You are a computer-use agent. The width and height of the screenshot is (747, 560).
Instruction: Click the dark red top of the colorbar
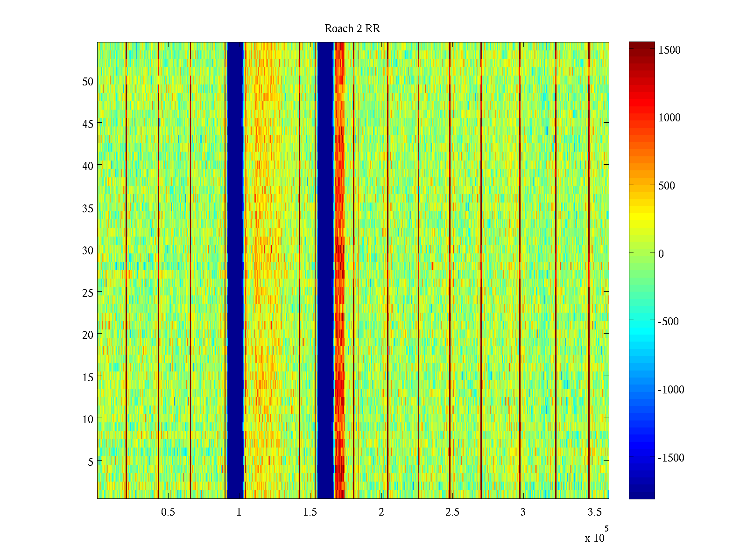[641, 45]
